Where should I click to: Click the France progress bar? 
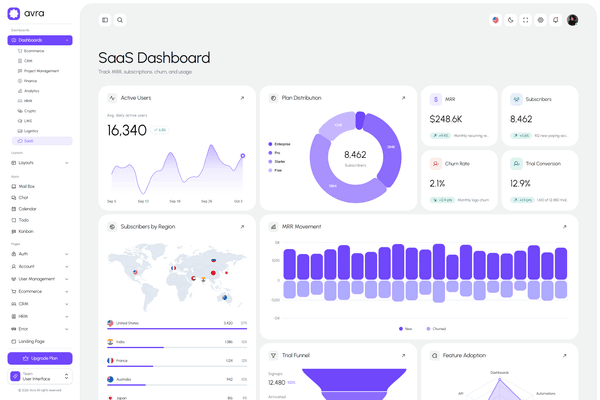(x=177, y=366)
